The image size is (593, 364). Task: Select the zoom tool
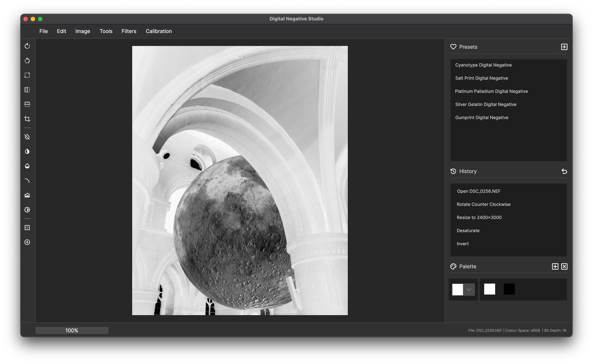pos(27,242)
